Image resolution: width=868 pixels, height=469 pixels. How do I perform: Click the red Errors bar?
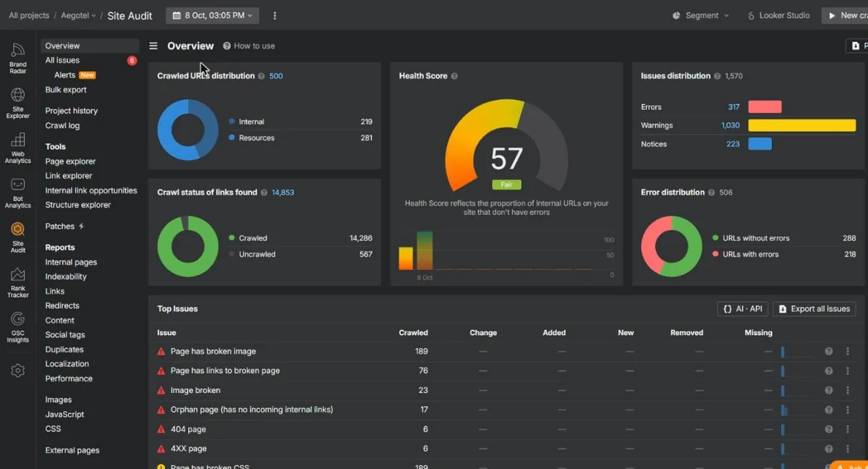[x=765, y=107]
